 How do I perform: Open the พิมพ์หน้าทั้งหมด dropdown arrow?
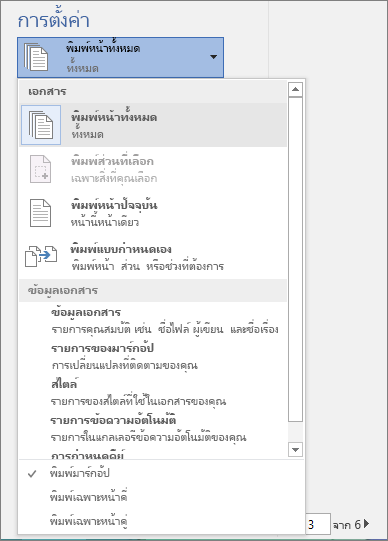[x=213, y=57]
